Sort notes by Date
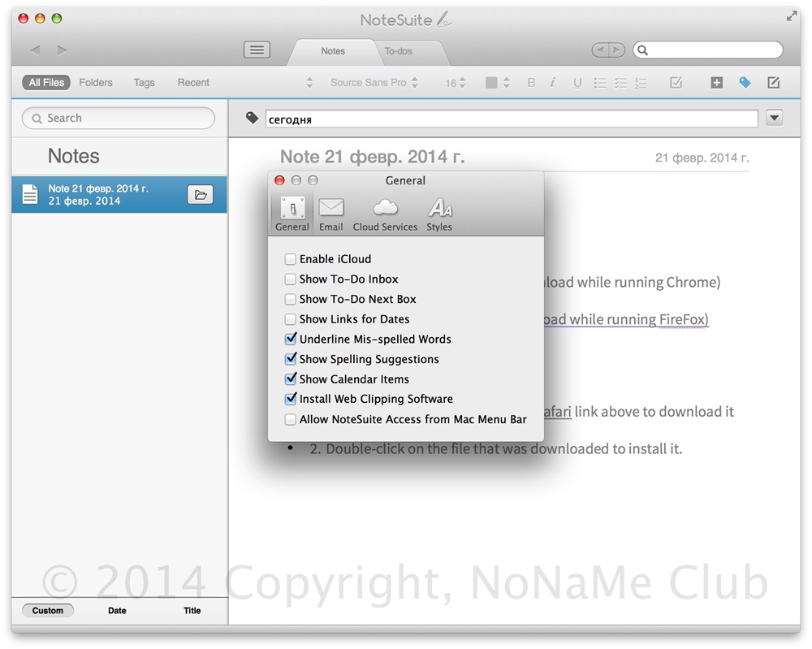Viewport: 812px width, 649px height. click(117, 611)
